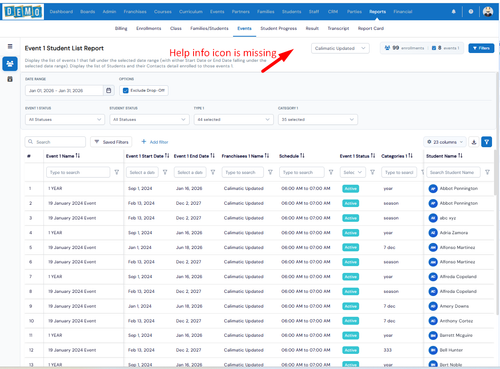This screenshot has height=369, width=500.
Task: Click Active status badge in row 1
Action: pos(351,189)
